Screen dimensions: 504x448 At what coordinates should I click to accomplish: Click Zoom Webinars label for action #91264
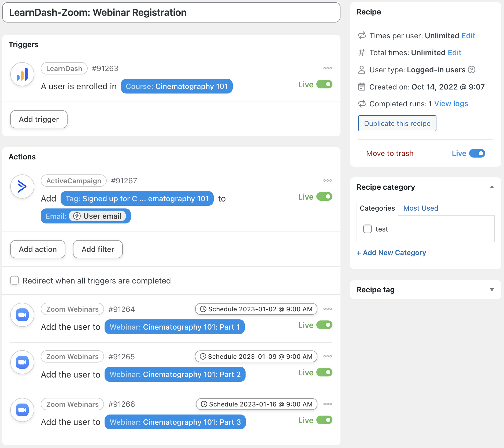(72, 309)
